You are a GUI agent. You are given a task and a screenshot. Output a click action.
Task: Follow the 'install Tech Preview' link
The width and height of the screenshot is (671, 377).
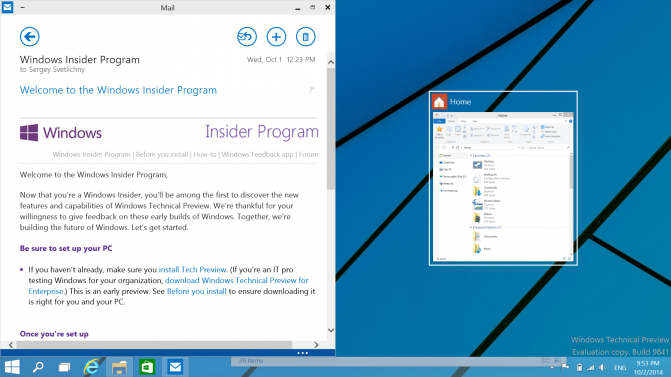point(193,270)
